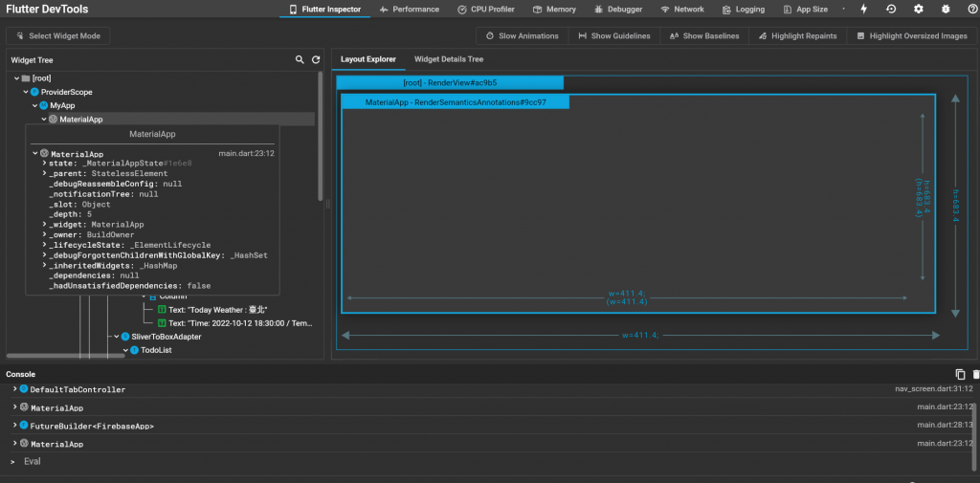Screen dimensions: 980x483
Task: Trigger hot reload lightning bolt icon
Action: click(864, 10)
